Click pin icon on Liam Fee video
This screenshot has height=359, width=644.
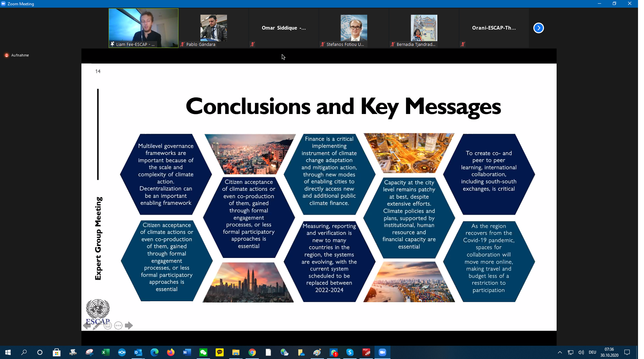pos(112,44)
